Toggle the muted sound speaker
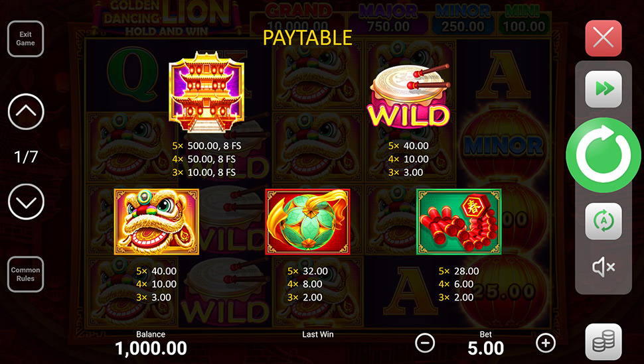Screen dimensions: 644x364 coord(604,267)
